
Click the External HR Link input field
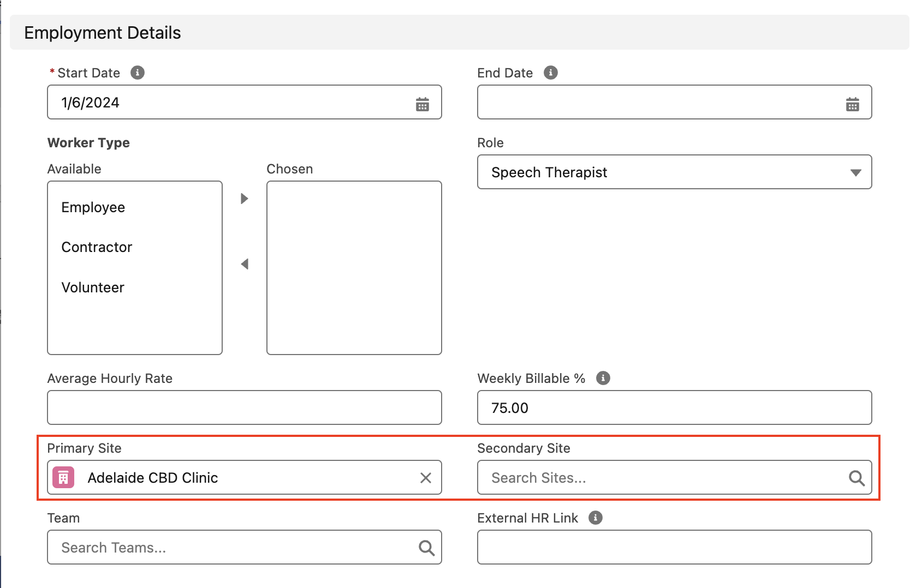(x=674, y=547)
